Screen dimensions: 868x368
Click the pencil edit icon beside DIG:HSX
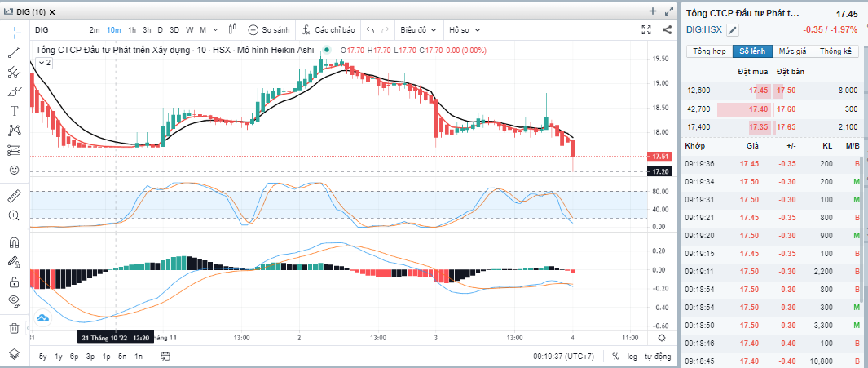click(x=733, y=30)
